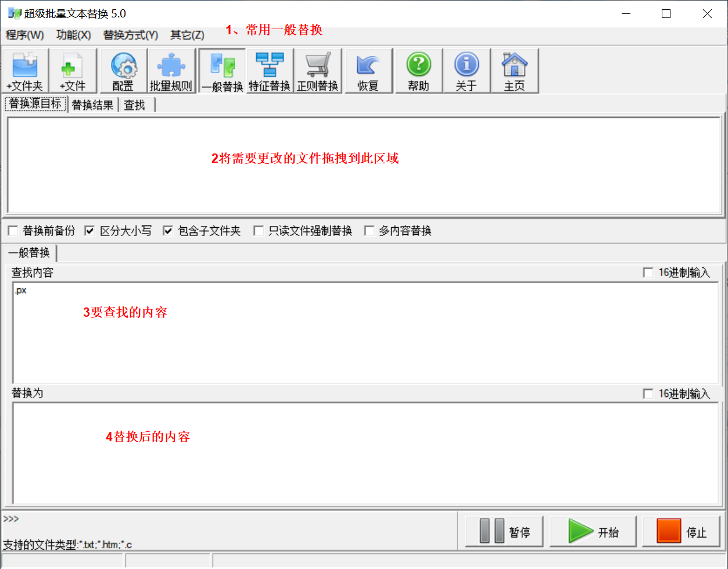Close the 超级批量文本替换 5.0 window
Viewport: 728px width, 569px height.
(x=707, y=14)
